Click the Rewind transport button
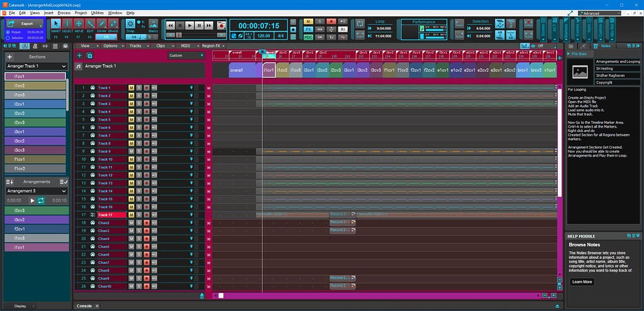The image size is (644, 311). (x=171, y=25)
